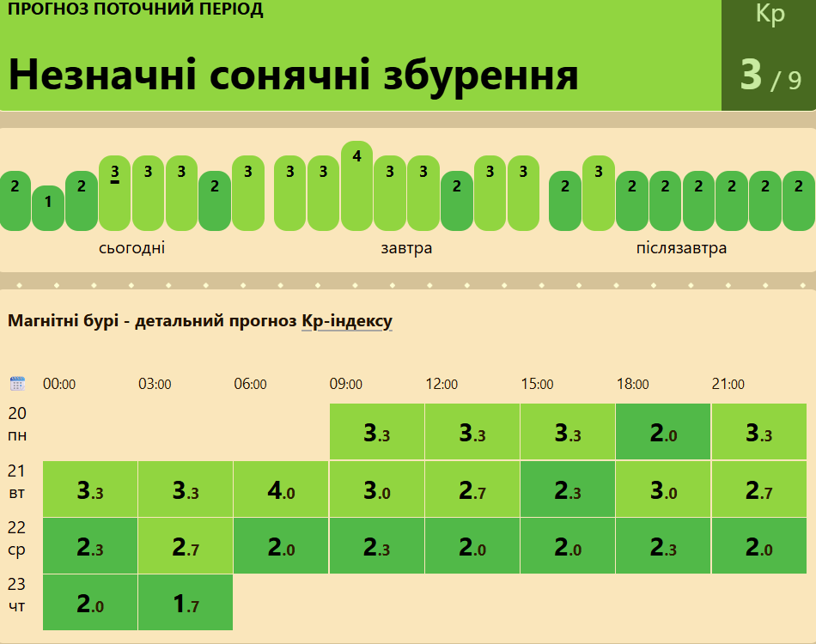Select the shortest bar showing value 1

click(48, 208)
